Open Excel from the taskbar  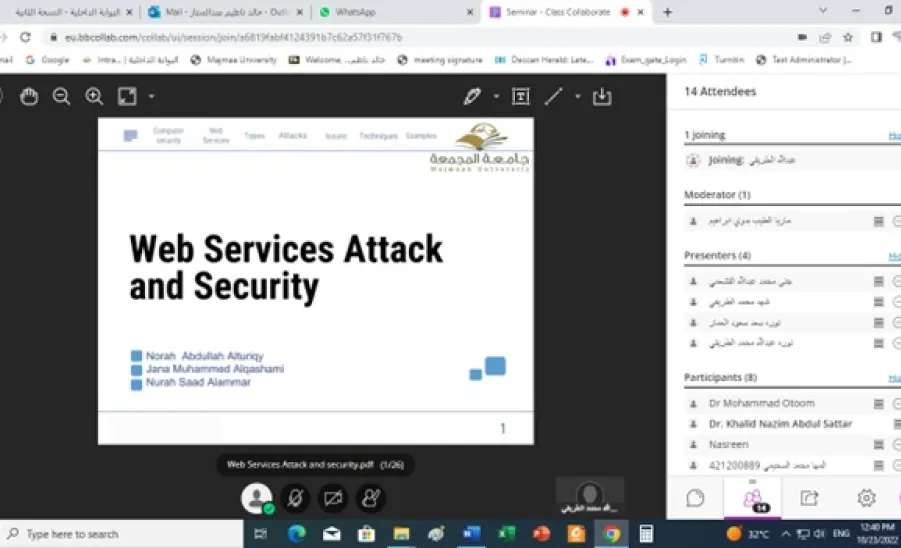(506, 534)
